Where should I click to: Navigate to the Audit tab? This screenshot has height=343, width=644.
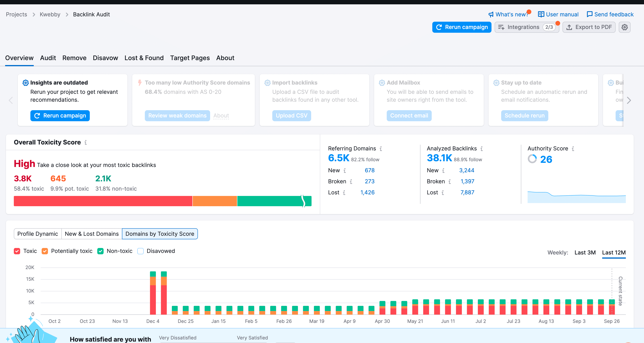click(x=48, y=57)
